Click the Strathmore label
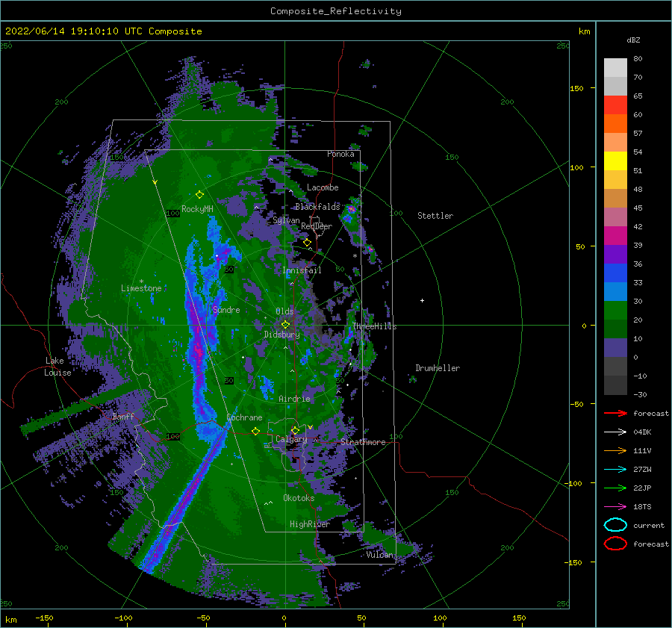The image size is (672, 628). tap(363, 442)
